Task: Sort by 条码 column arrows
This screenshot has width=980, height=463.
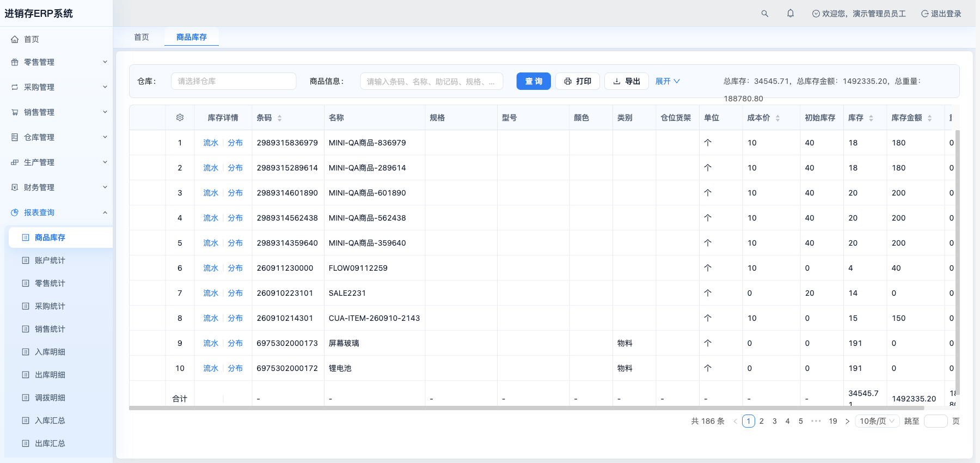Action: [280, 118]
